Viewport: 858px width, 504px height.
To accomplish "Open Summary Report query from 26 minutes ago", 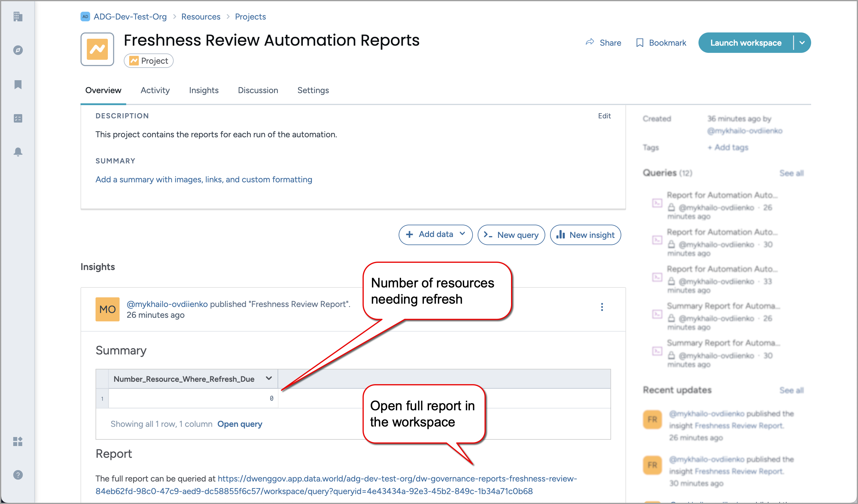I will pyautogui.click(x=723, y=306).
